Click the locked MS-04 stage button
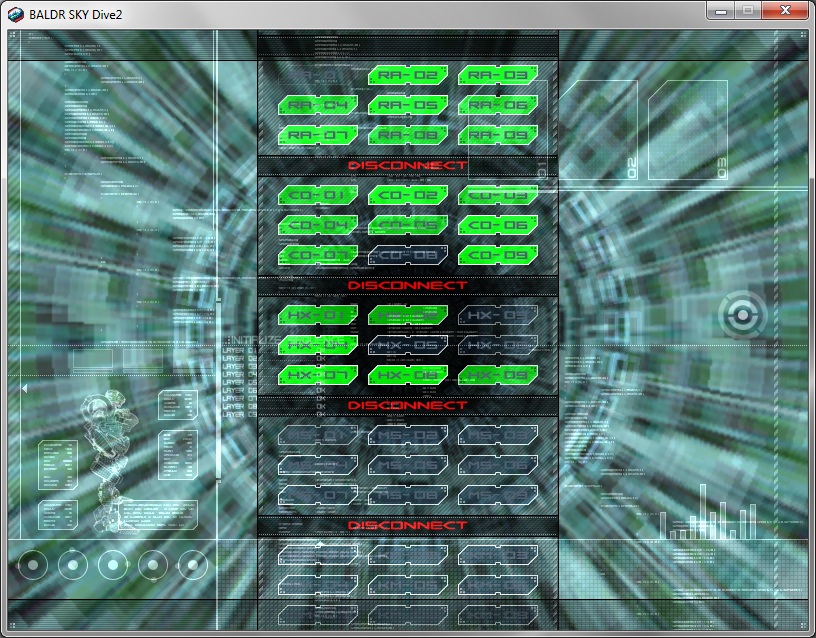The height and width of the screenshot is (638, 816). (318, 465)
